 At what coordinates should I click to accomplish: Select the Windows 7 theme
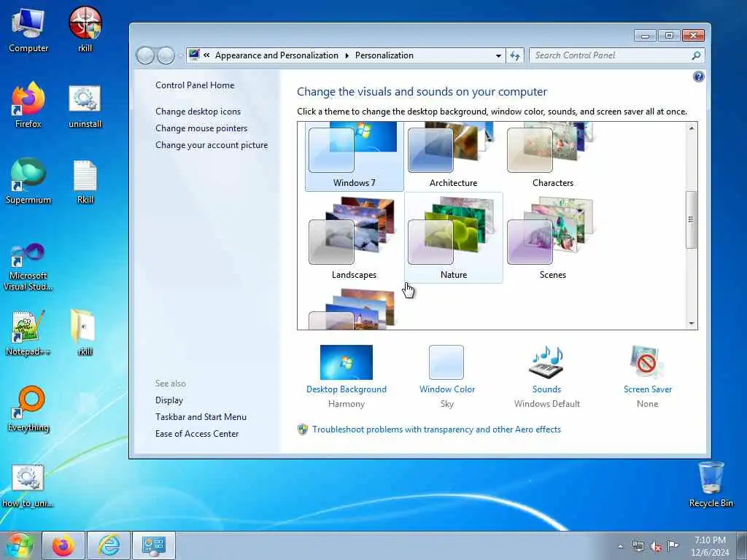(354, 156)
